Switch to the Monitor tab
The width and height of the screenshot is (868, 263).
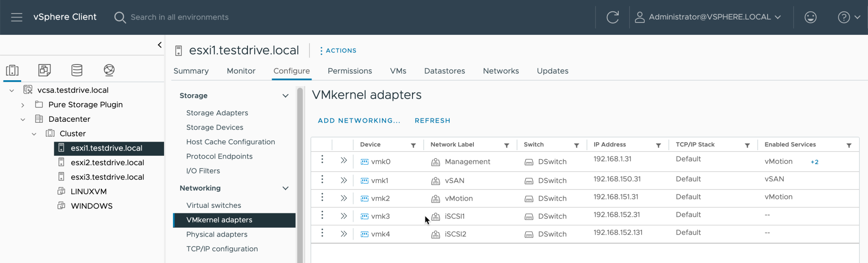(x=241, y=71)
